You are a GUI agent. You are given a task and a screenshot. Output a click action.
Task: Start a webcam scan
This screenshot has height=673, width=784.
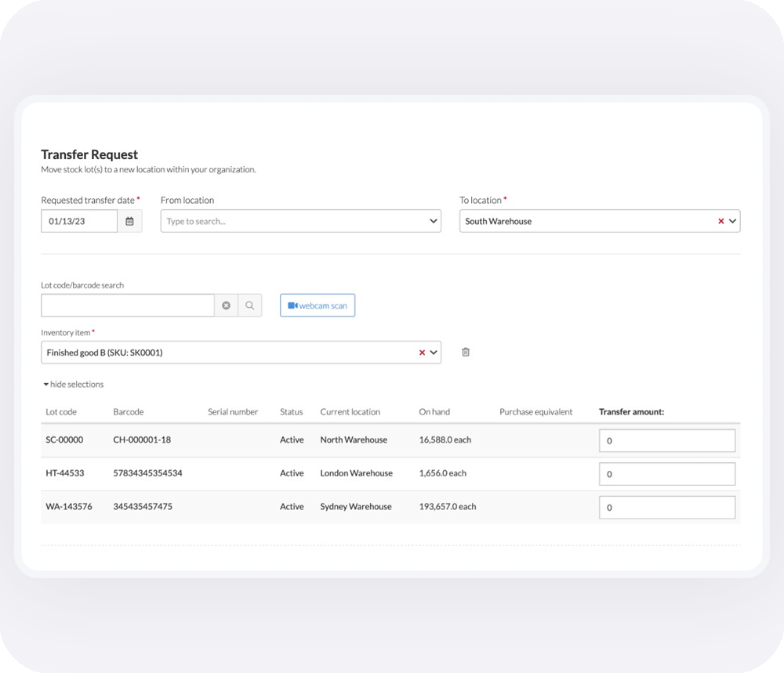tap(318, 306)
